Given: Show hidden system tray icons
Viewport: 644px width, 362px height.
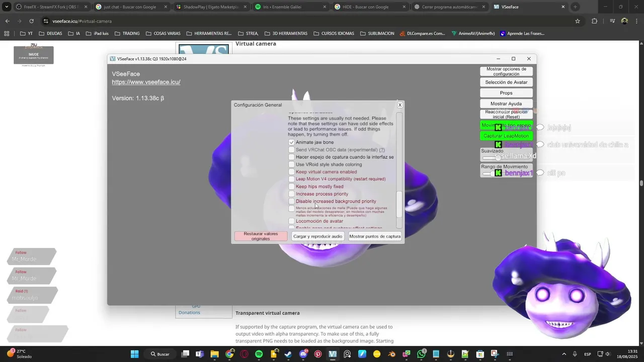Looking at the screenshot, I should coord(563,354).
